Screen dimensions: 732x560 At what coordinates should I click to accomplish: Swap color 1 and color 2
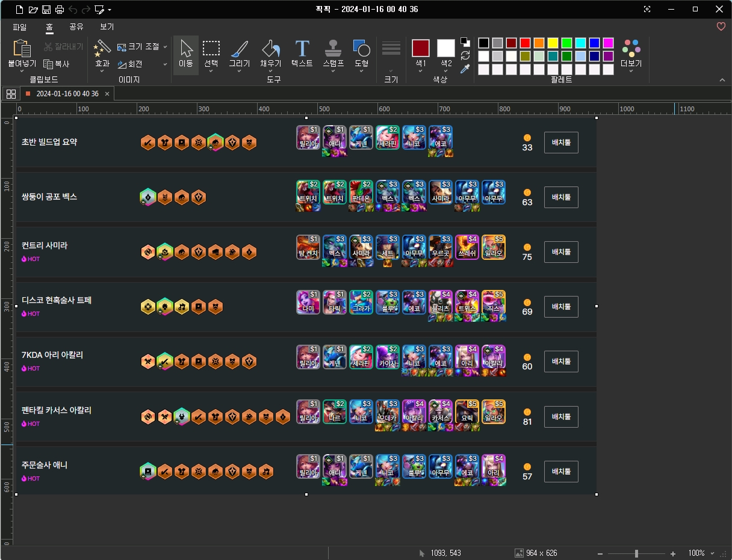(465, 55)
